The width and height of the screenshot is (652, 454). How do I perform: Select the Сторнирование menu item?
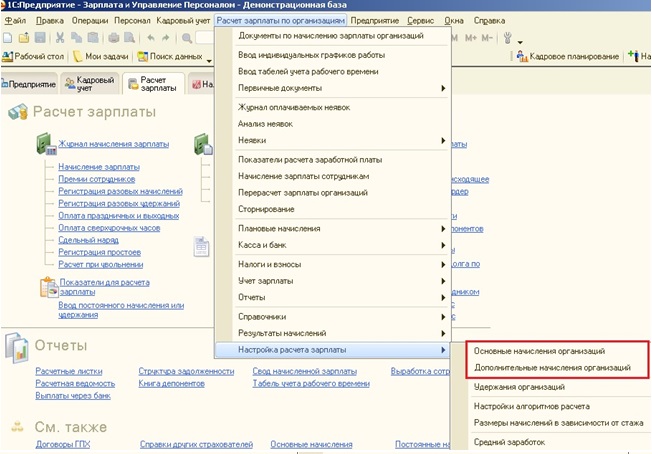pos(266,209)
